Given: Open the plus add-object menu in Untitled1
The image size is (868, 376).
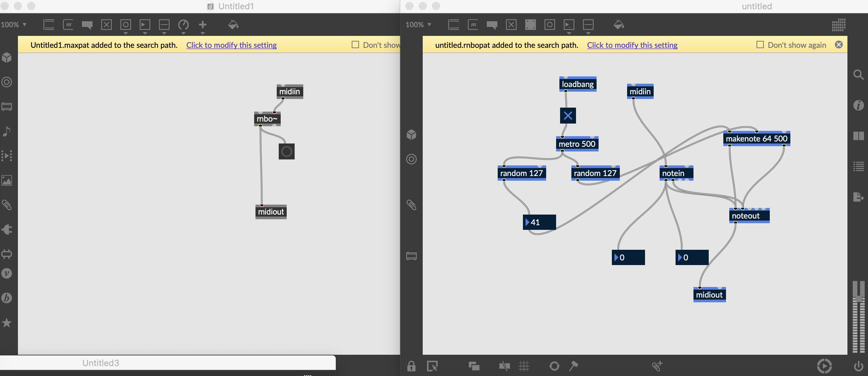Looking at the screenshot, I should 202,25.
